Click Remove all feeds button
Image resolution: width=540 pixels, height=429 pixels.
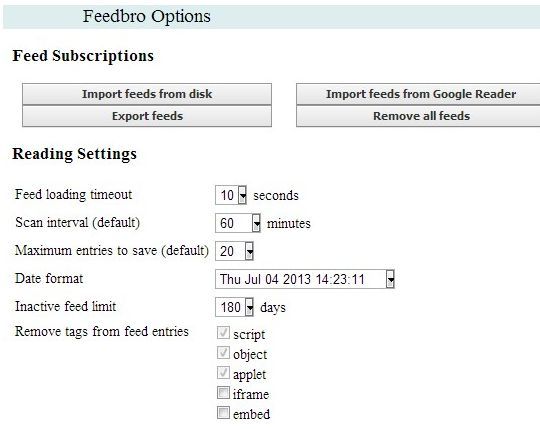418,116
